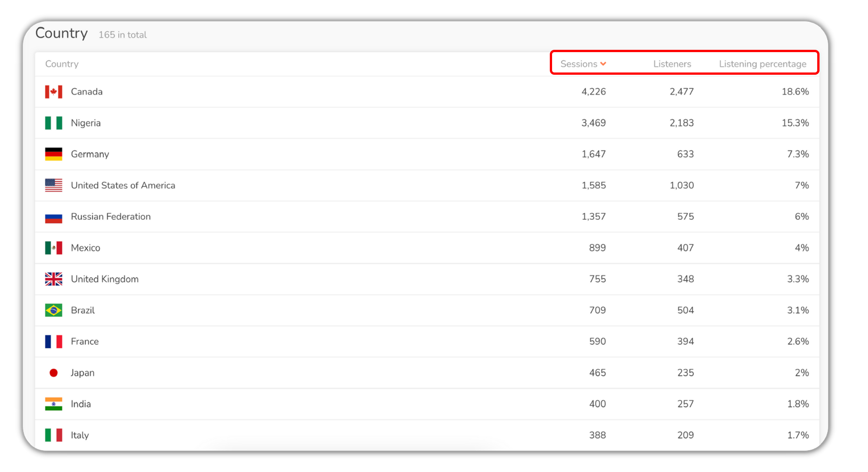Toggle the Sessions sort arrow
868x472 pixels.
click(603, 64)
